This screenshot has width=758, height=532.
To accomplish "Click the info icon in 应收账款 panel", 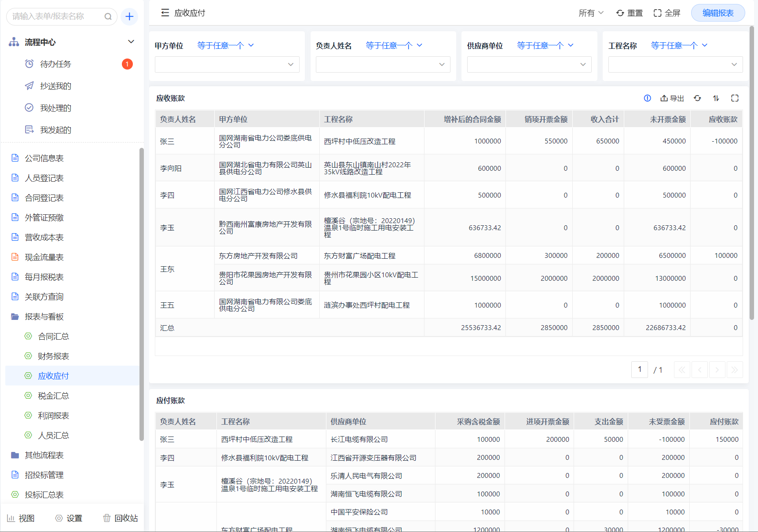I will pyautogui.click(x=647, y=98).
